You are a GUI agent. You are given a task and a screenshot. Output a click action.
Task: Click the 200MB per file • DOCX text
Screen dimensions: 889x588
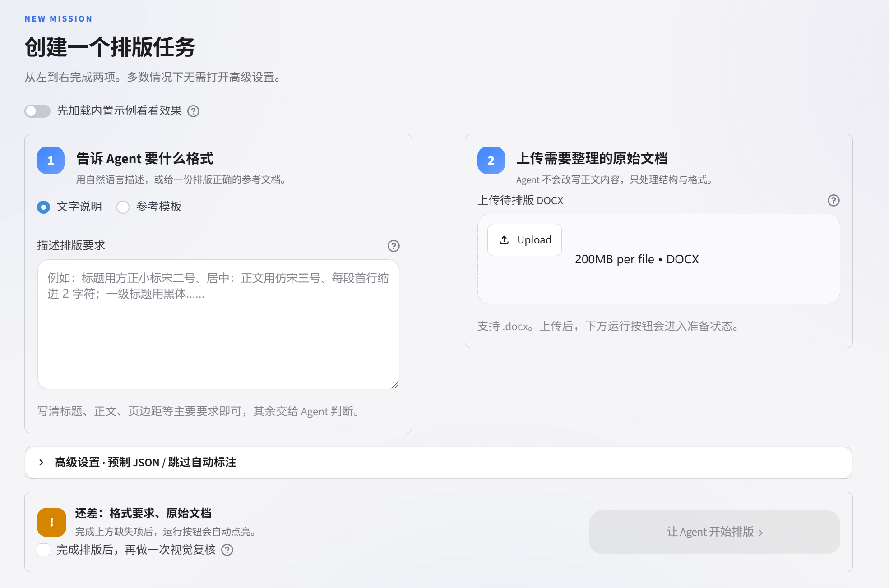(x=637, y=259)
